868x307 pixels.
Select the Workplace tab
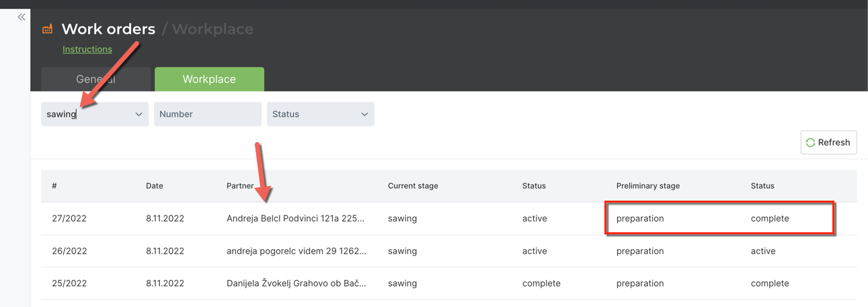pos(209,79)
